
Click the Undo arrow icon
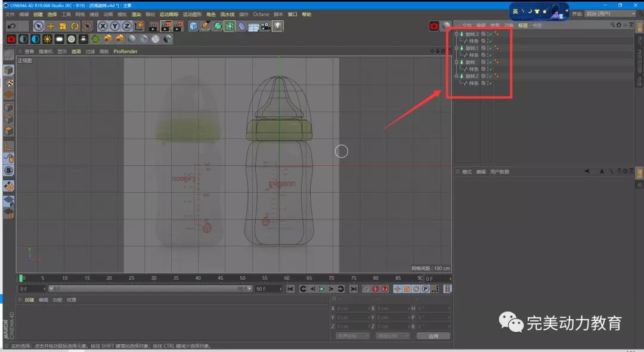click(x=11, y=26)
